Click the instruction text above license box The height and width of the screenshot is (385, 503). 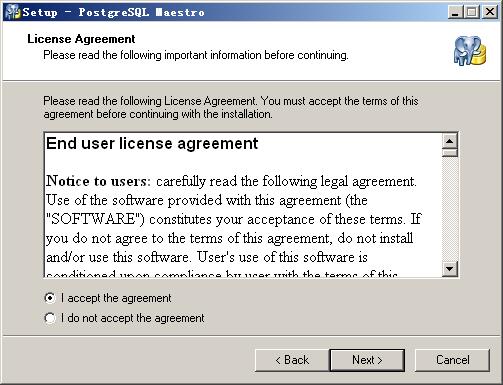(231, 107)
